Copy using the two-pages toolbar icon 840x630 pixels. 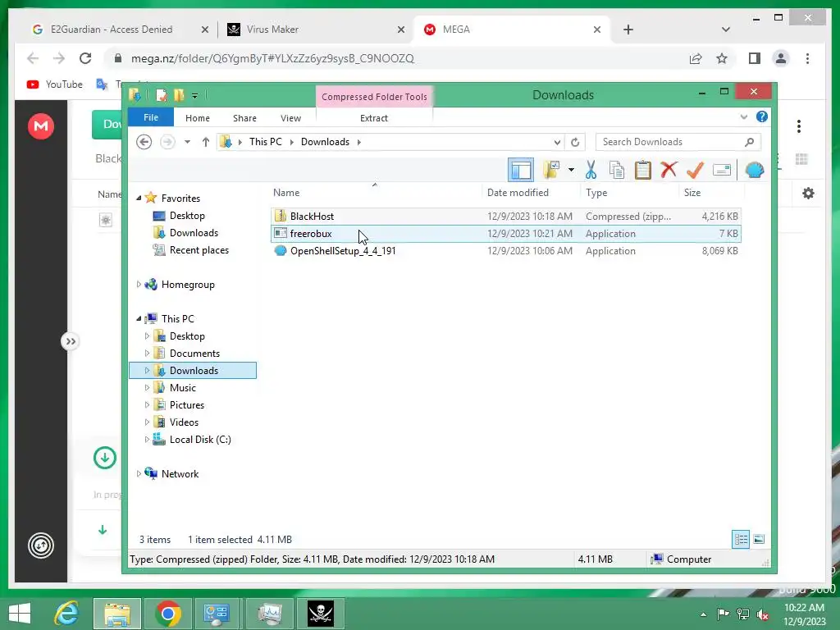pyautogui.click(x=617, y=171)
